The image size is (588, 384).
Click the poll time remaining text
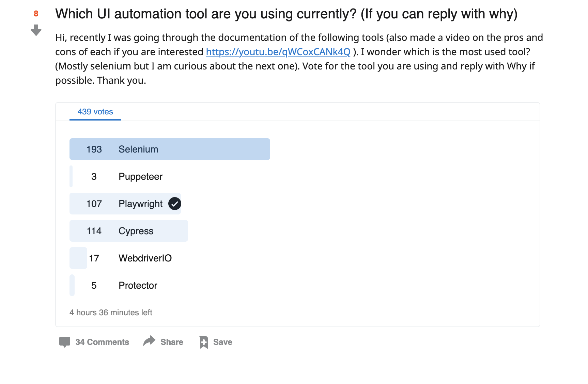tap(111, 313)
